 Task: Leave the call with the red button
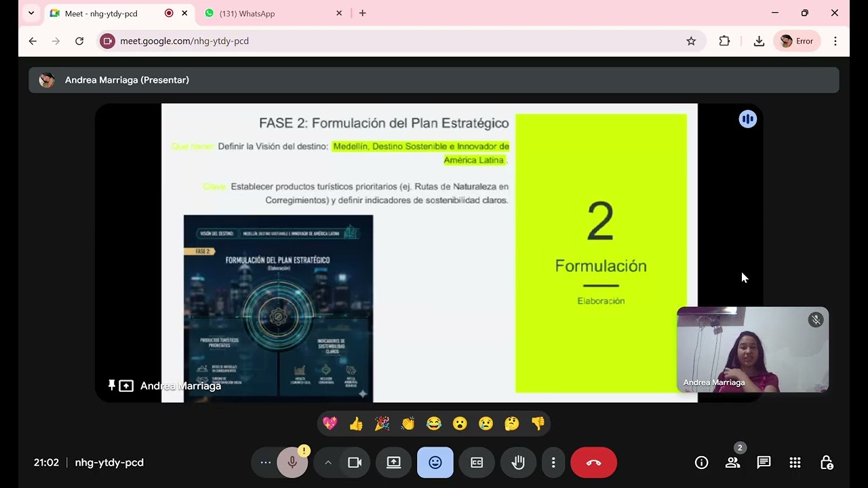click(593, 462)
